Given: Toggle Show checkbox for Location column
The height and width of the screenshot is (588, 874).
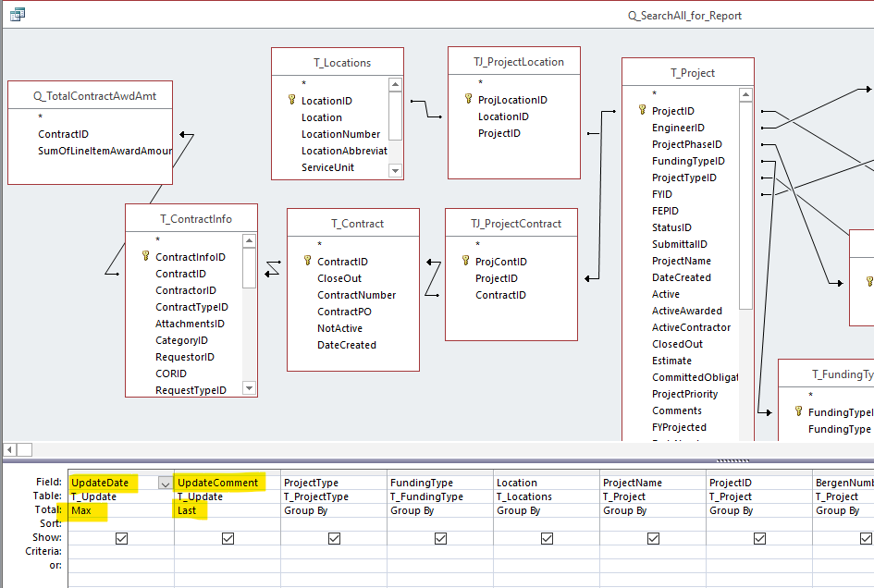Looking at the screenshot, I should click(547, 538).
